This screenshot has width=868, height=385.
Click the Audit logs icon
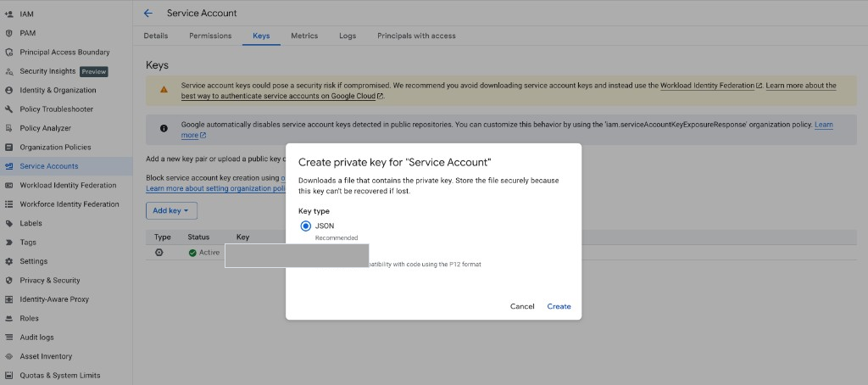tap(8, 338)
